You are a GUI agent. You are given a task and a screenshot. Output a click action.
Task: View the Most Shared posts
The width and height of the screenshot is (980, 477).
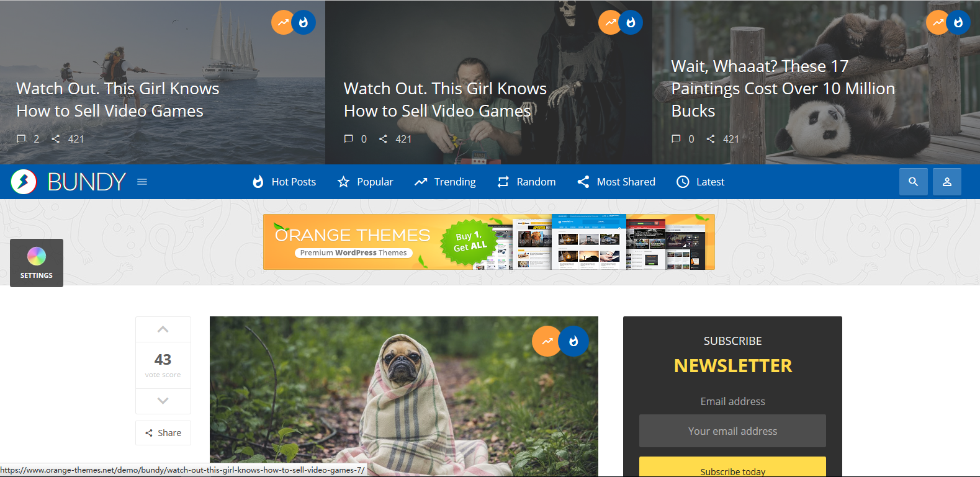(x=616, y=182)
